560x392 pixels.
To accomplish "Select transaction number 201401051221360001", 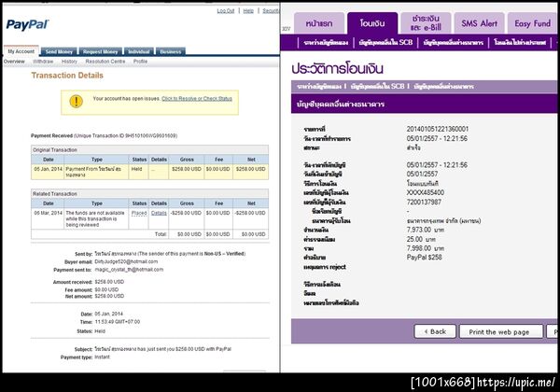I will 438,129.
